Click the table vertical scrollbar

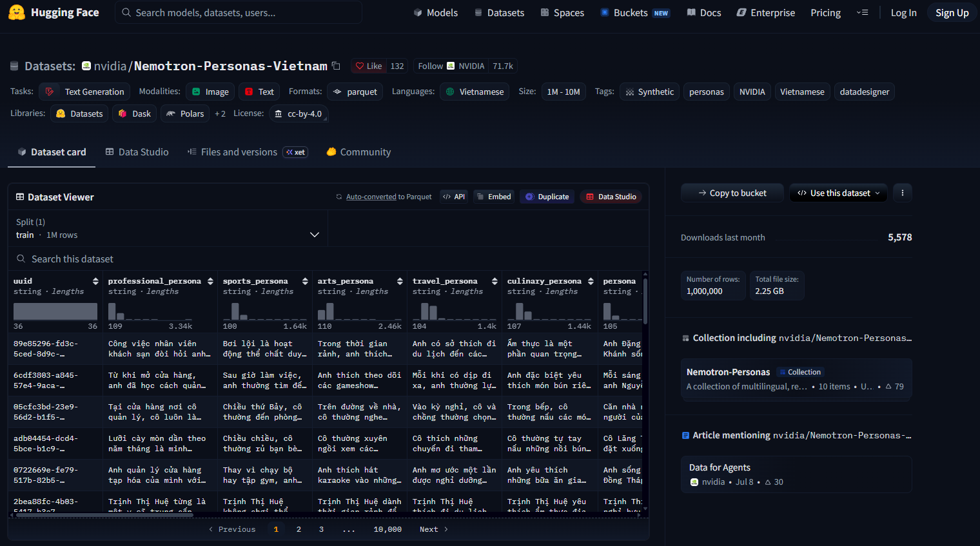(x=645, y=301)
